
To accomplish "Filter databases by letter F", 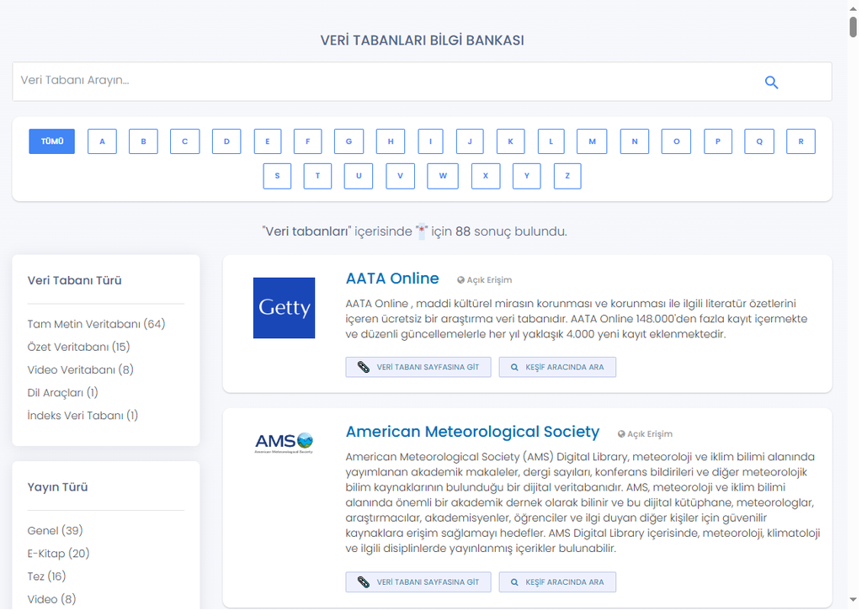I will coord(308,141).
